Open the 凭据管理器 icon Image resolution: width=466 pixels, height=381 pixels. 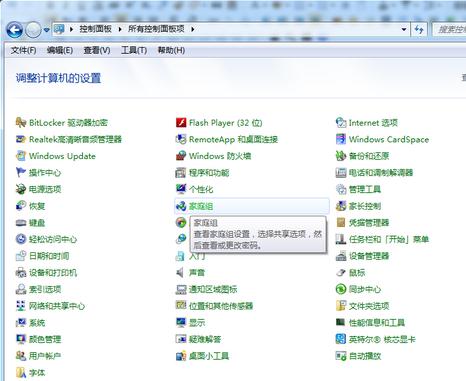pos(341,223)
